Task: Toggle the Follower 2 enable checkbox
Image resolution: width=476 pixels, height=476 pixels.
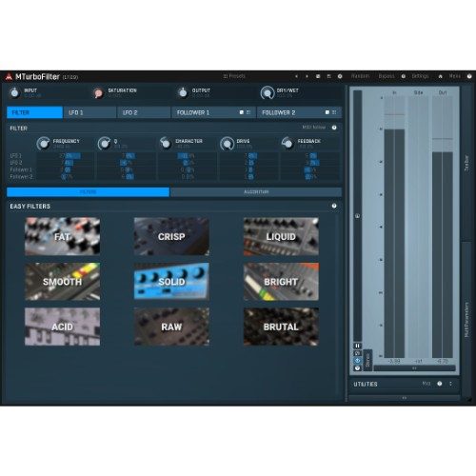Action: pyautogui.click(x=327, y=112)
